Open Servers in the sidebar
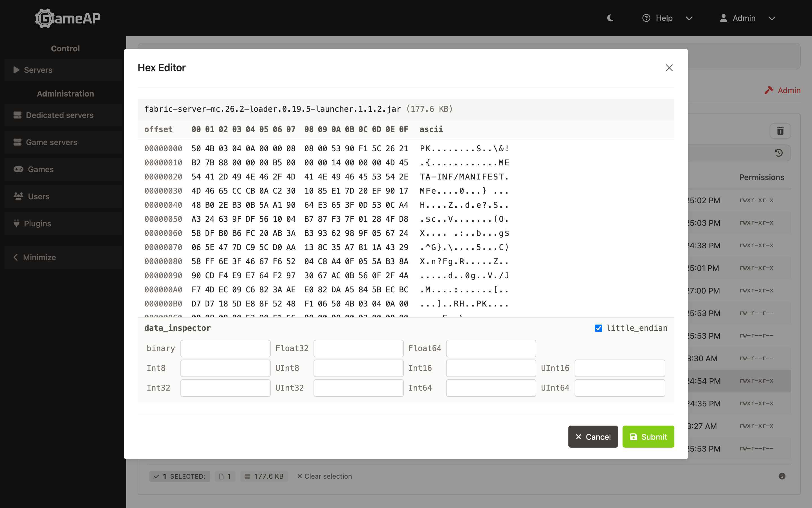The width and height of the screenshot is (812, 508). click(63, 70)
